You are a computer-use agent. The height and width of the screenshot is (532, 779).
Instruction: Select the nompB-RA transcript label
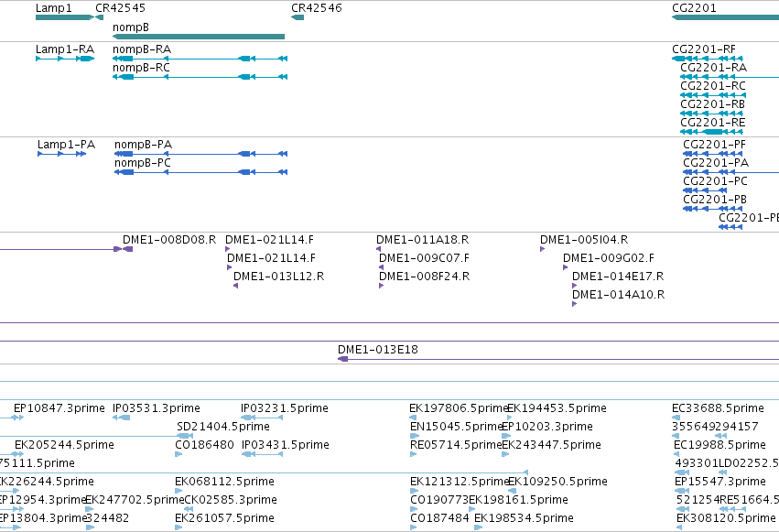pos(142,49)
